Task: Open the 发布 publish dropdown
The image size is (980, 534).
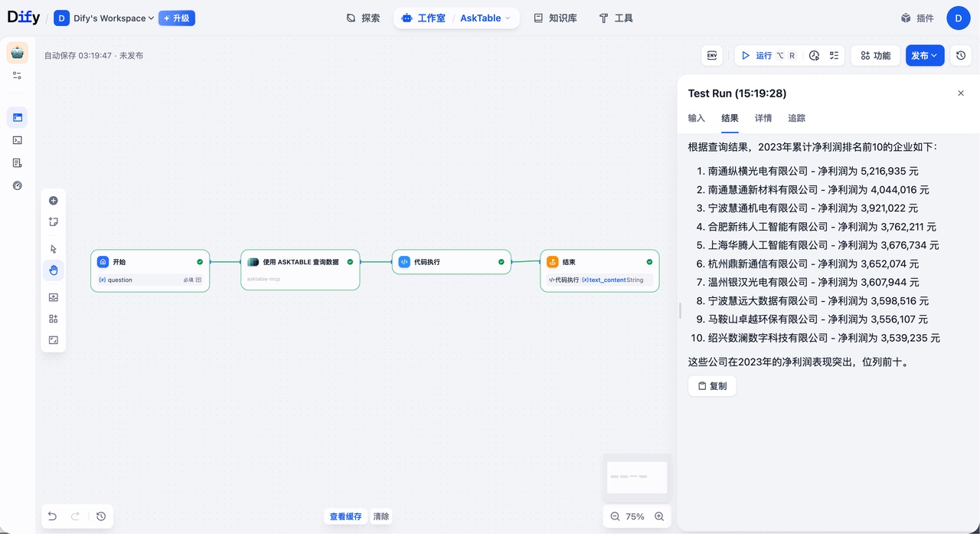Action: coord(925,55)
